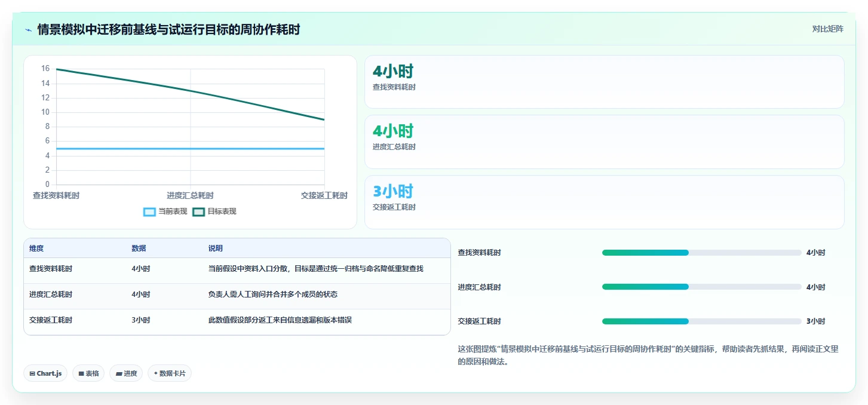This screenshot has height=405, width=868.
Task: Click the light blue 当前表现 line in chart
Action: (191, 148)
